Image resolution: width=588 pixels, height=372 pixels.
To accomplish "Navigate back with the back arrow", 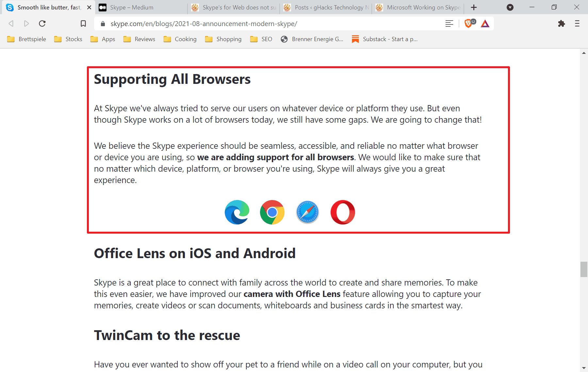I will tap(11, 23).
